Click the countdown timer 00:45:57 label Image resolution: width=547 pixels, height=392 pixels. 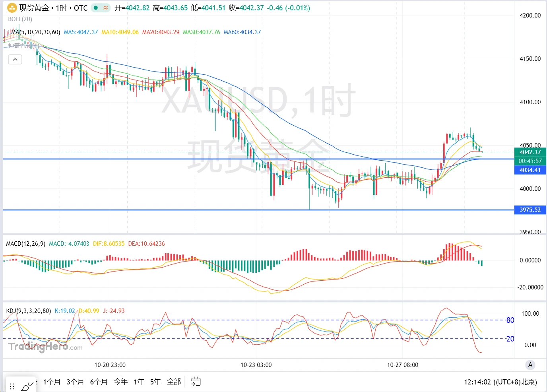530,161
